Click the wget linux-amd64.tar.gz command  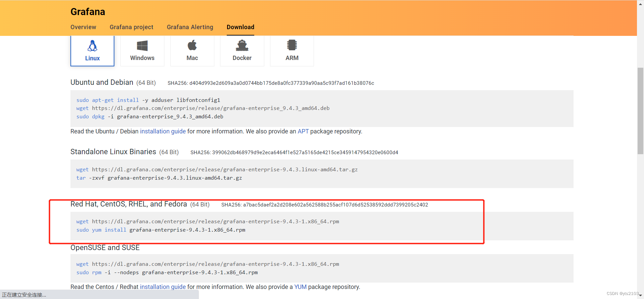coord(217,170)
